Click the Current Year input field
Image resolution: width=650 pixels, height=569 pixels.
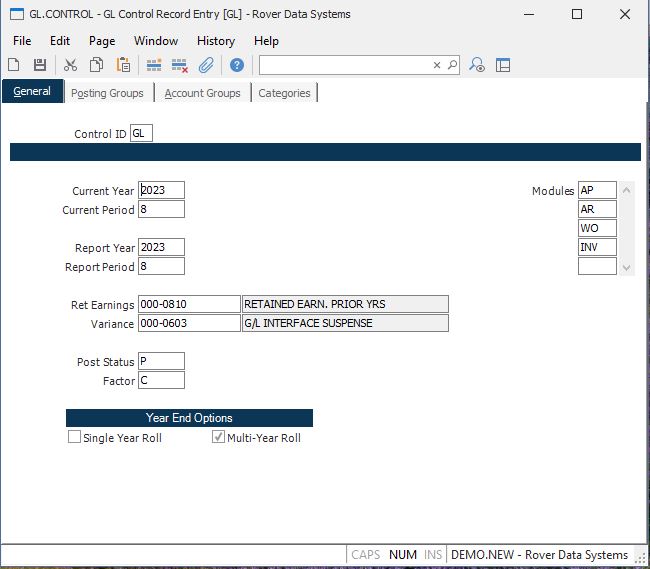[161, 190]
